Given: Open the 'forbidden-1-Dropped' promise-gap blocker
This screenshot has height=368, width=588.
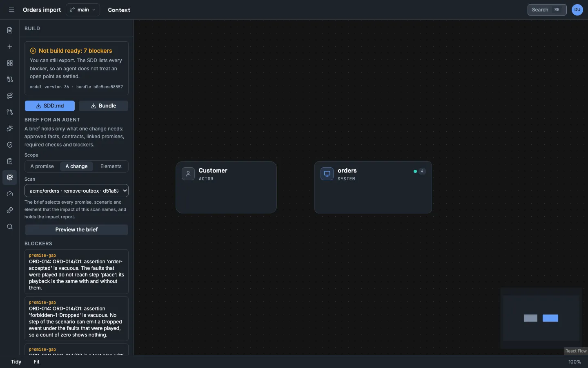Looking at the screenshot, I should [x=76, y=319].
